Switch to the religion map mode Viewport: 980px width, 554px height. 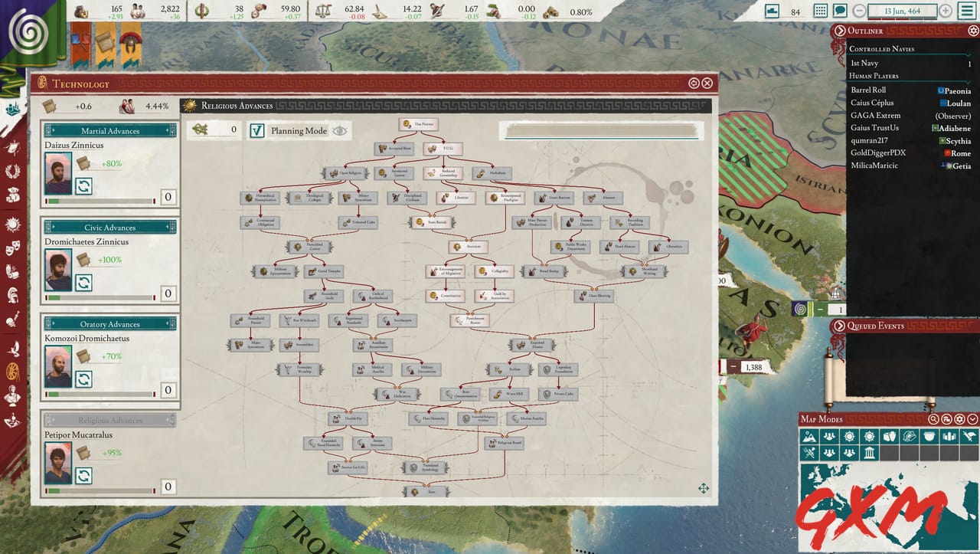coord(848,436)
